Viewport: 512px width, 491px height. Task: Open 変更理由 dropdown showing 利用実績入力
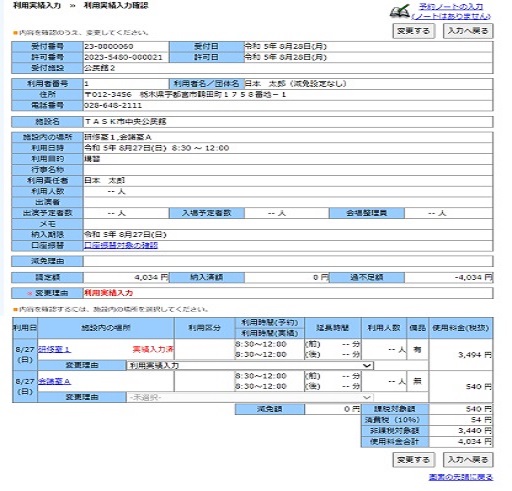coord(250,365)
